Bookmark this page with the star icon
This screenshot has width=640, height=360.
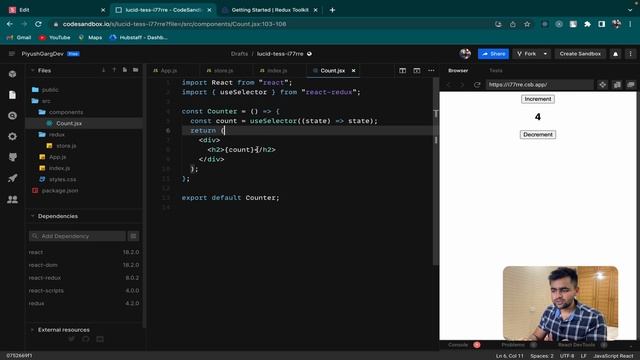click(527, 24)
